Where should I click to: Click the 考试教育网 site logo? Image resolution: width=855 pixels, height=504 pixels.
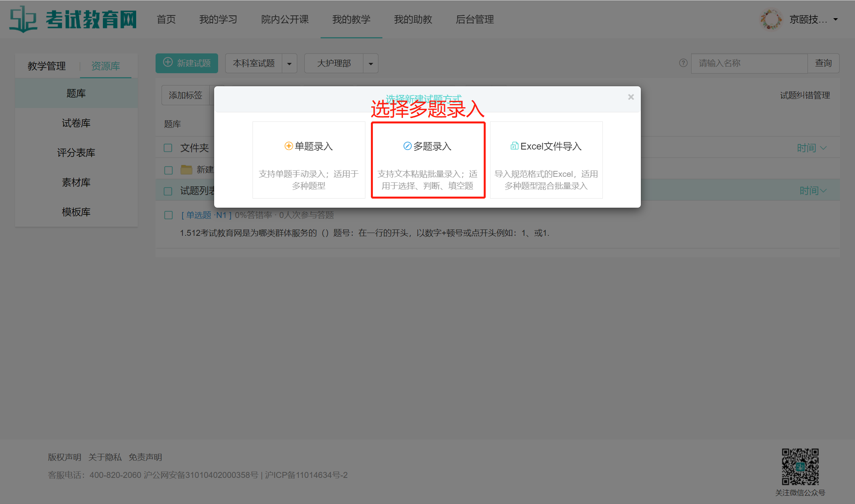point(73,19)
